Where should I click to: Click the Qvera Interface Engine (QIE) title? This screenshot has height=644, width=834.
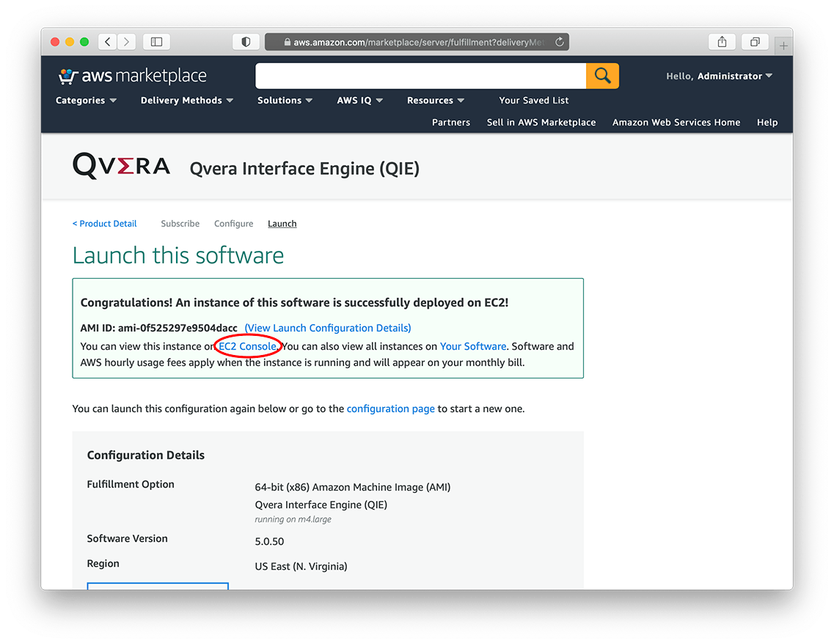tap(304, 169)
